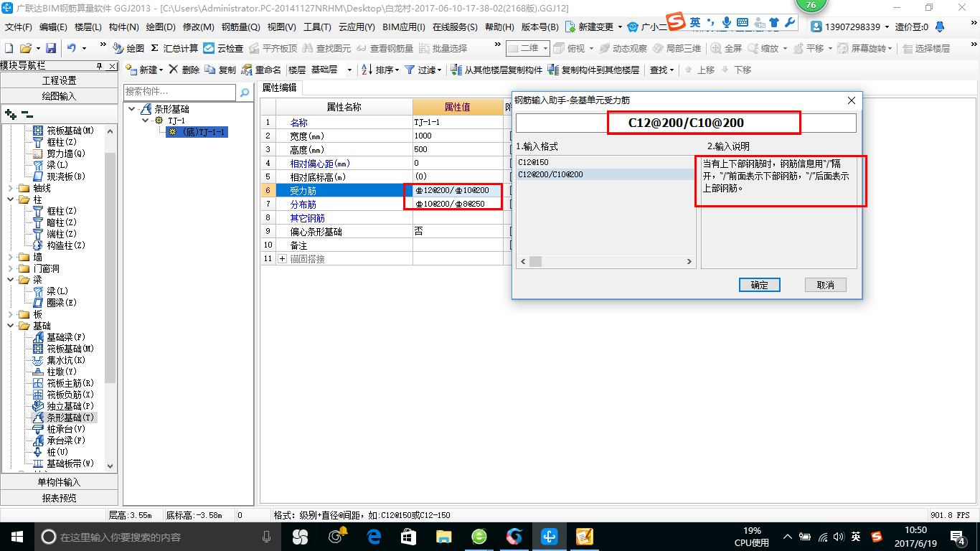Viewport: 980px width, 551px height.
Task: Expand the 轴线 folder
Action: [x=10, y=188]
